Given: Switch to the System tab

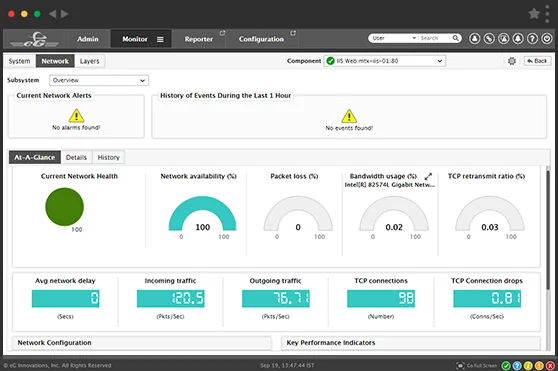Looking at the screenshot, I should 20,61.
